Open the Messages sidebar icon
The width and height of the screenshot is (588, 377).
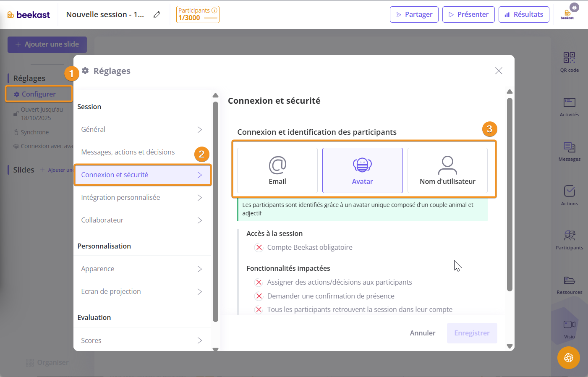pyautogui.click(x=569, y=147)
